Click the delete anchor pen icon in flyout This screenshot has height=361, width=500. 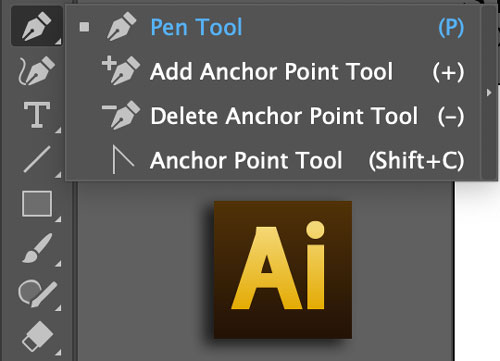click(121, 115)
